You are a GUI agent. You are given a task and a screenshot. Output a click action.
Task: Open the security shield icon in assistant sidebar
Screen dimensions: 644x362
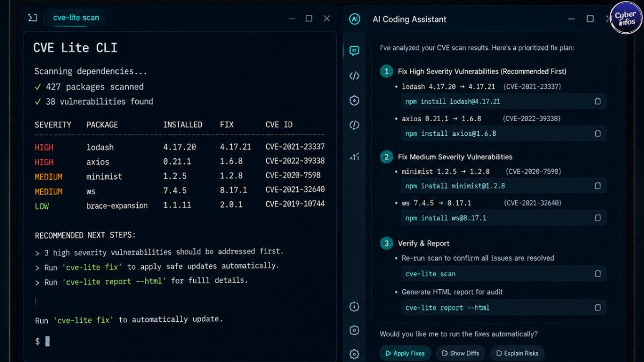point(354,100)
